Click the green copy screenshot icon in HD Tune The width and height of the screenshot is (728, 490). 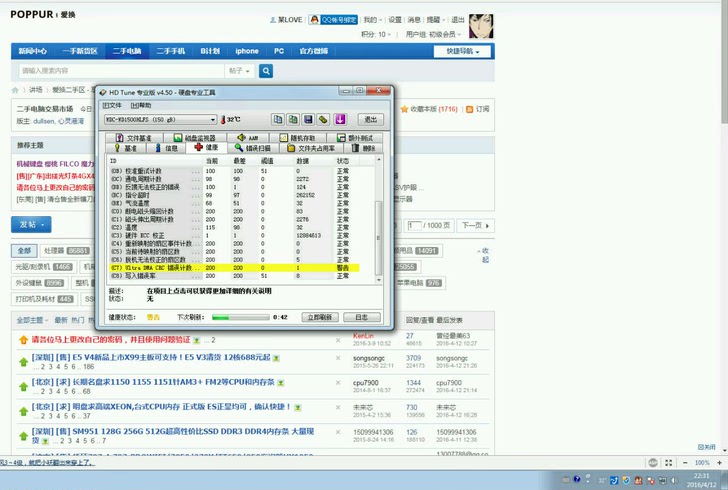(x=293, y=119)
